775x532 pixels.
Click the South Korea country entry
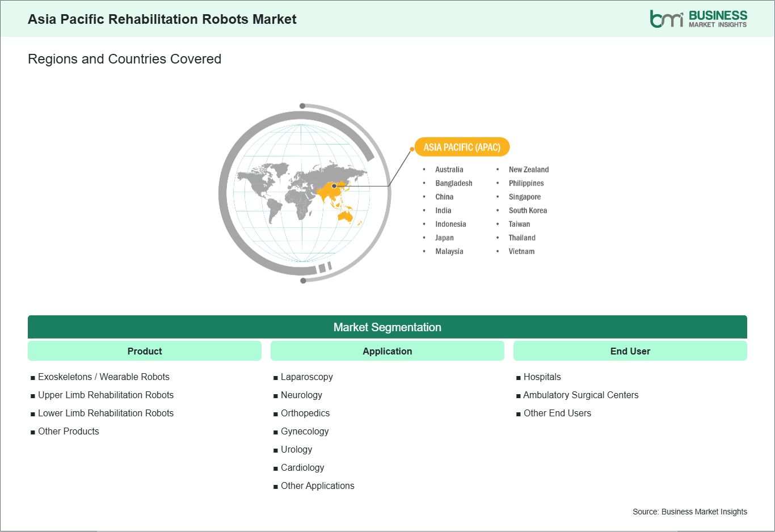coord(528,210)
